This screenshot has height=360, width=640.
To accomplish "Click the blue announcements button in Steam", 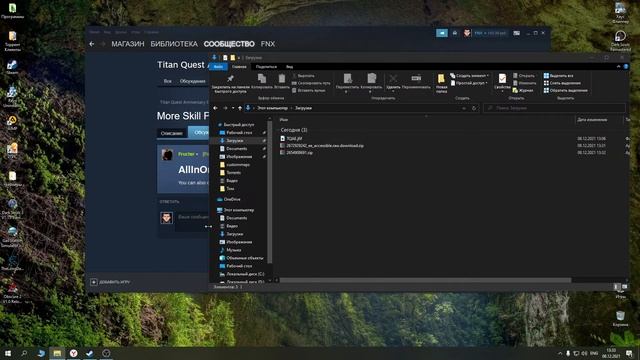I will point(442,33).
